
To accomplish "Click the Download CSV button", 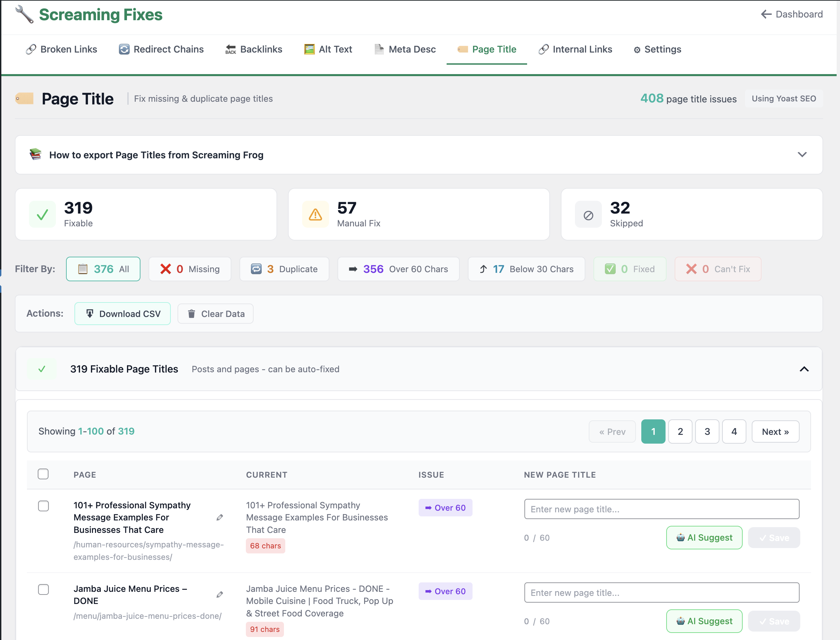I will [122, 314].
